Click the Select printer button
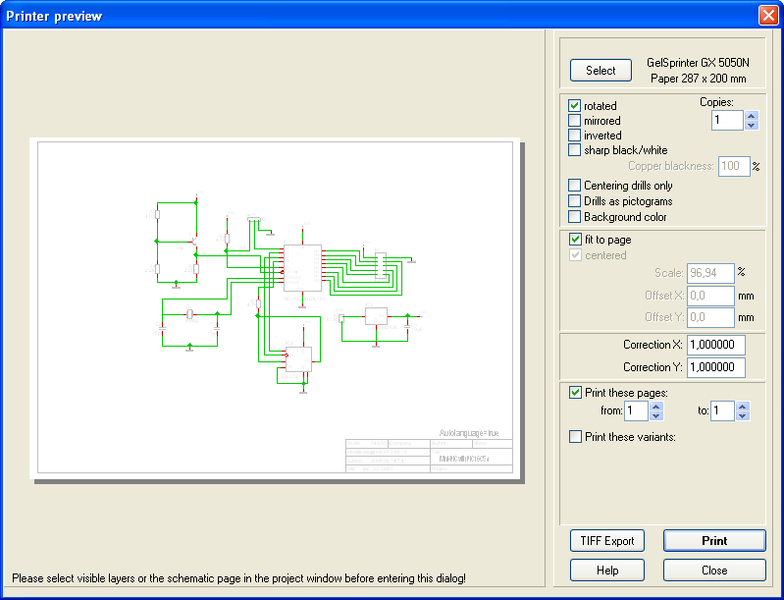The image size is (784, 600). [600, 70]
